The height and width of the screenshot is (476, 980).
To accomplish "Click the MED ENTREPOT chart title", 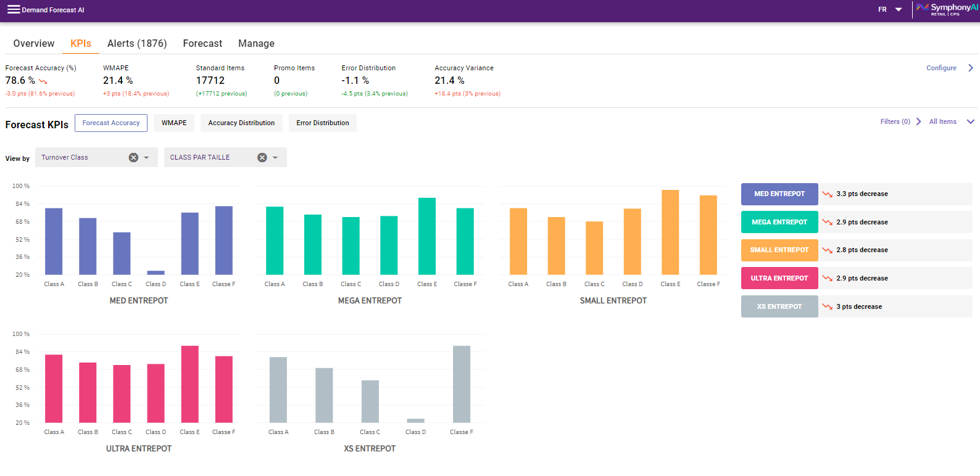I will pyautogui.click(x=139, y=301).
